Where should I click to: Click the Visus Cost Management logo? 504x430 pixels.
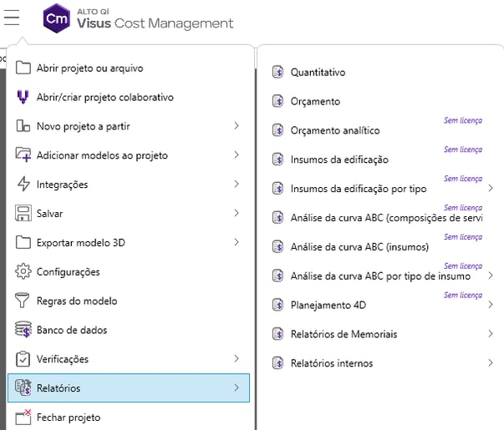click(57, 18)
